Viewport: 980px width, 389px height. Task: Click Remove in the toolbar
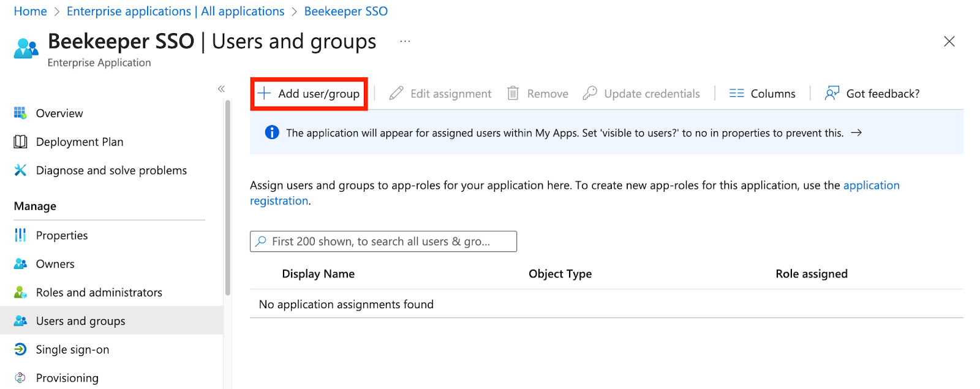(538, 94)
